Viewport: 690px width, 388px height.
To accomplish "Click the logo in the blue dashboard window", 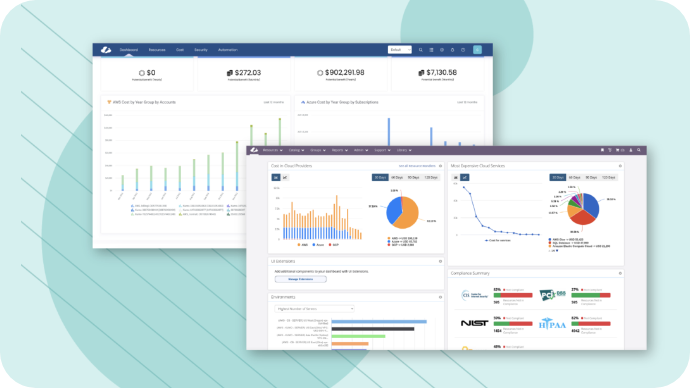I will [x=106, y=50].
